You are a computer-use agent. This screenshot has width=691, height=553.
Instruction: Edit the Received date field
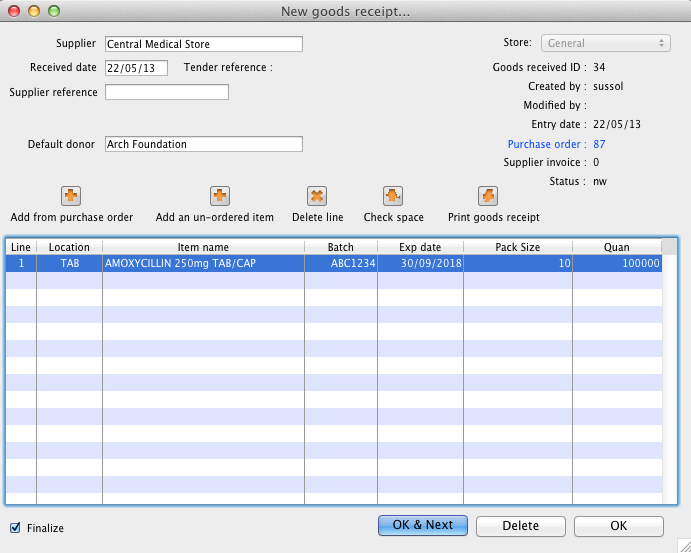(x=136, y=68)
